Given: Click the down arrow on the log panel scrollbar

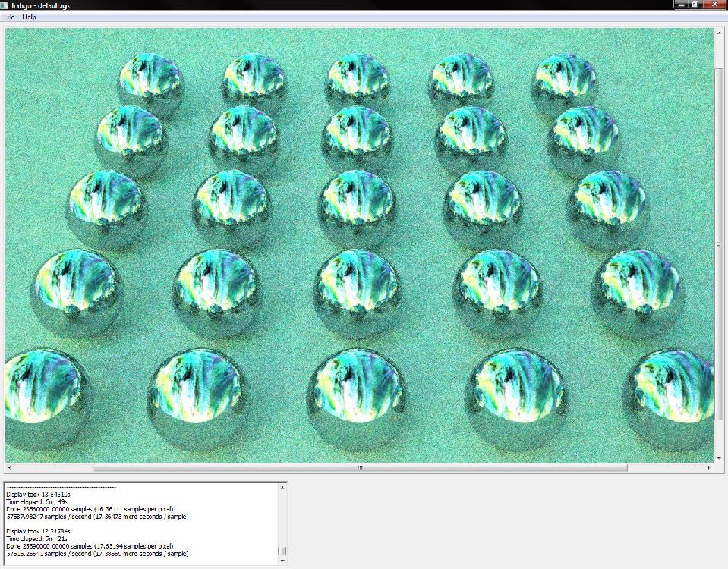Looking at the screenshot, I should point(282,559).
